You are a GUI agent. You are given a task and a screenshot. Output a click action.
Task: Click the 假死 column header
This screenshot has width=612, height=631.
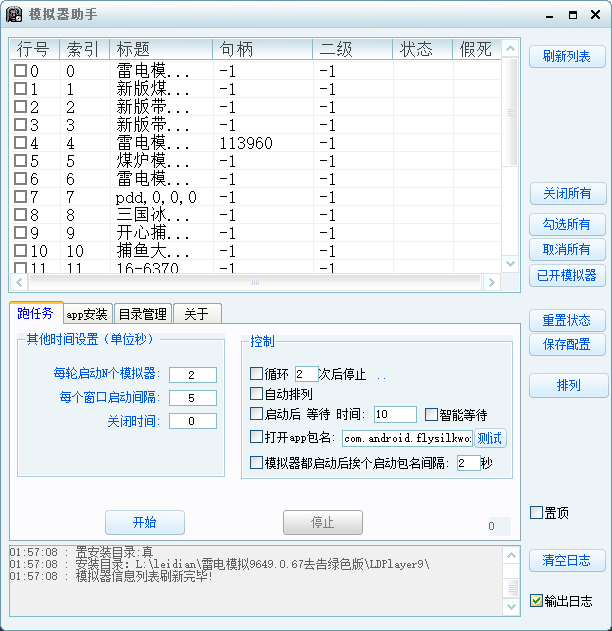477,49
